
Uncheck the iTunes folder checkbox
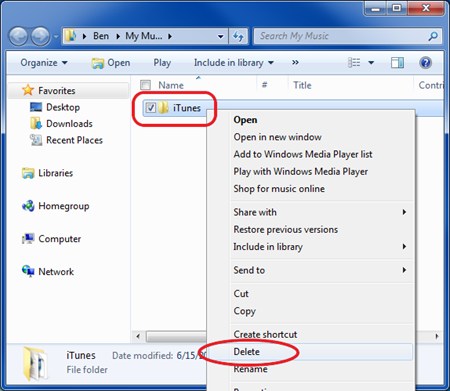151,108
